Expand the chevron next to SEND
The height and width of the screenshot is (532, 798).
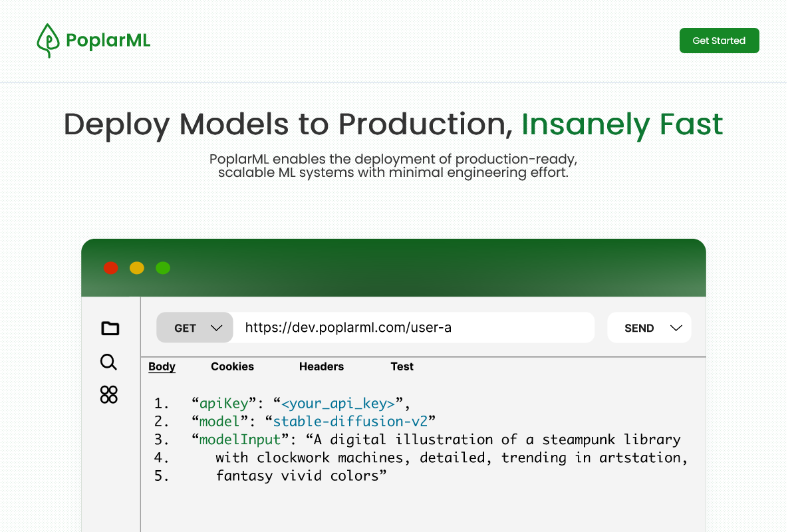point(676,328)
